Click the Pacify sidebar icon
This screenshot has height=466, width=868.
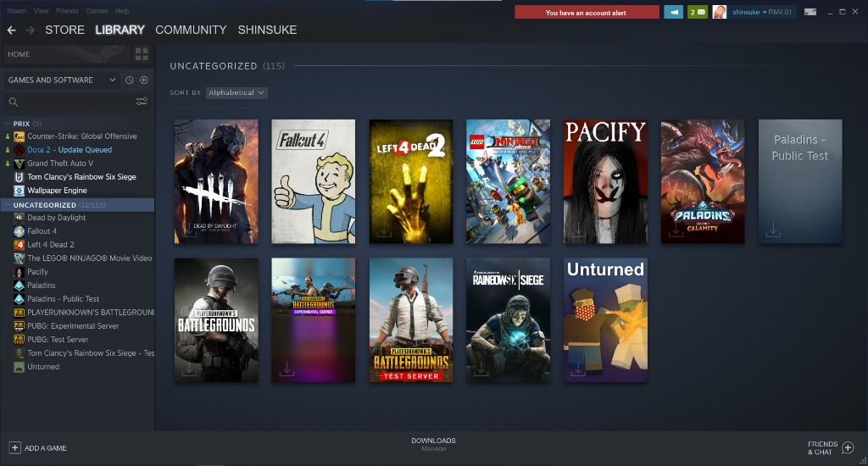(19, 272)
